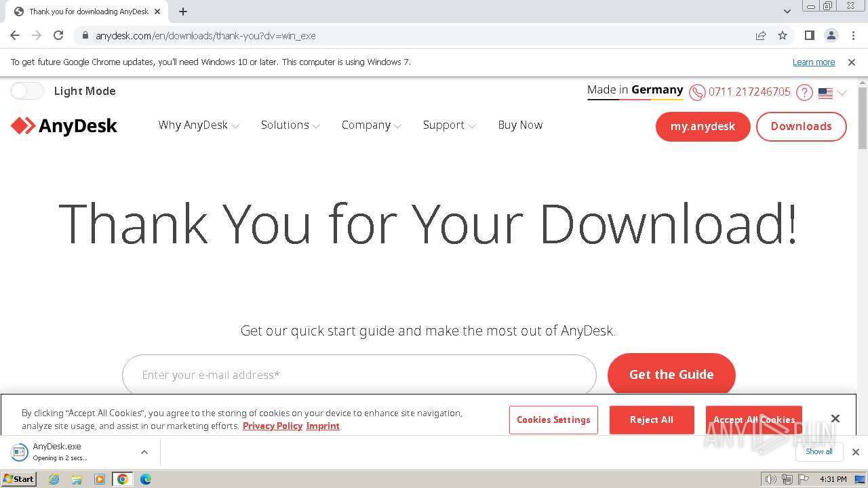Open the Privacy Policy link
The width and height of the screenshot is (868, 488).
pos(273,426)
